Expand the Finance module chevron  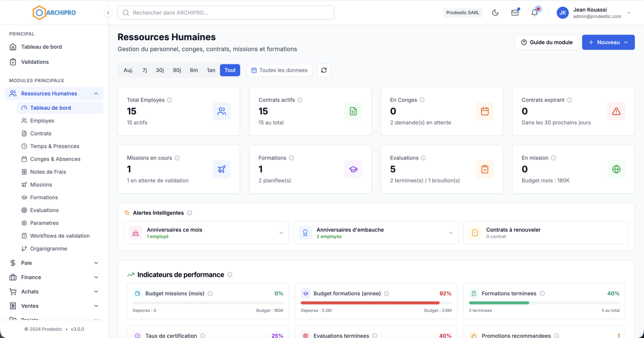click(96, 277)
